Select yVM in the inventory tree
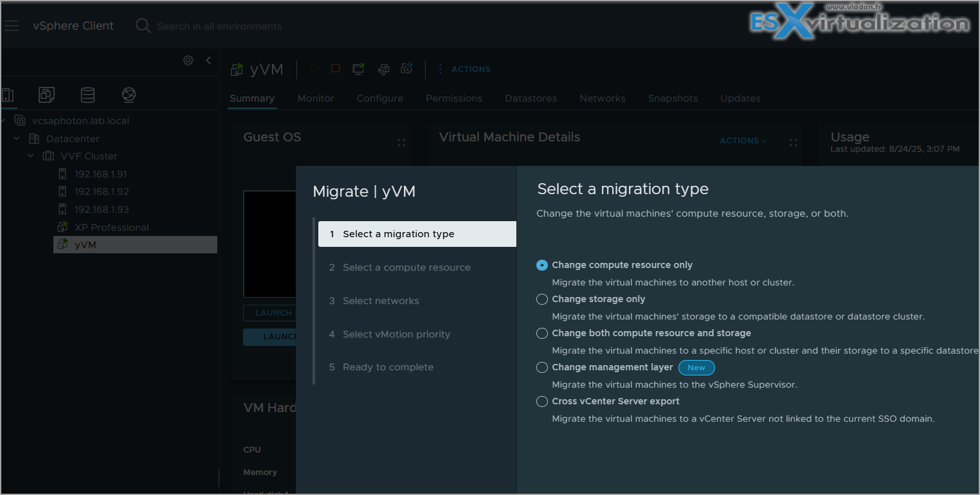The height and width of the screenshot is (495, 980). tap(86, 245)
